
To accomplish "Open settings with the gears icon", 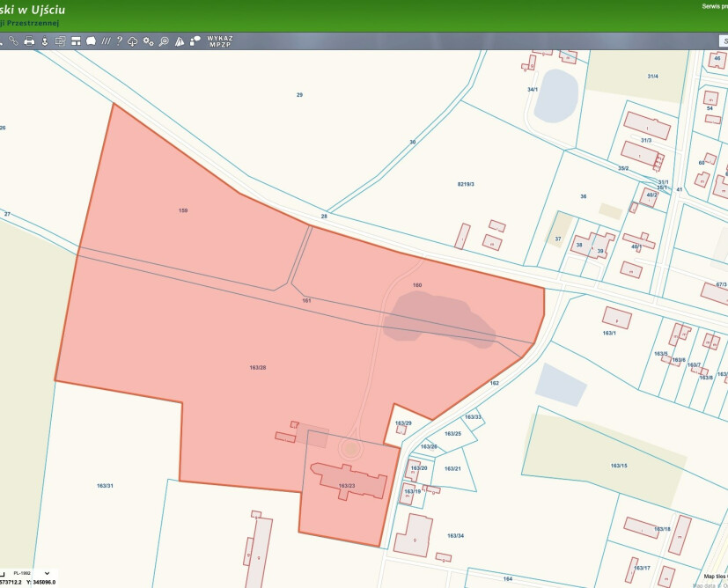I will 148,41.
